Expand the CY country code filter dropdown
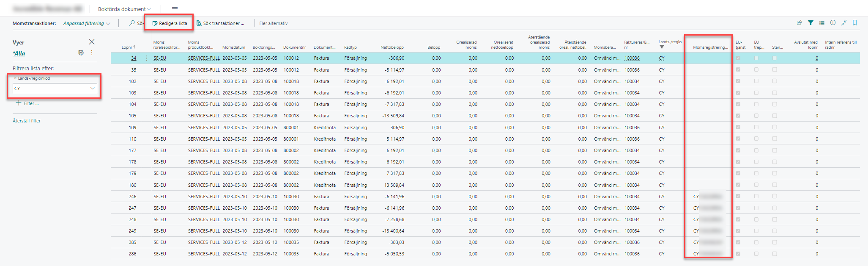 click(x=92, y=89)
